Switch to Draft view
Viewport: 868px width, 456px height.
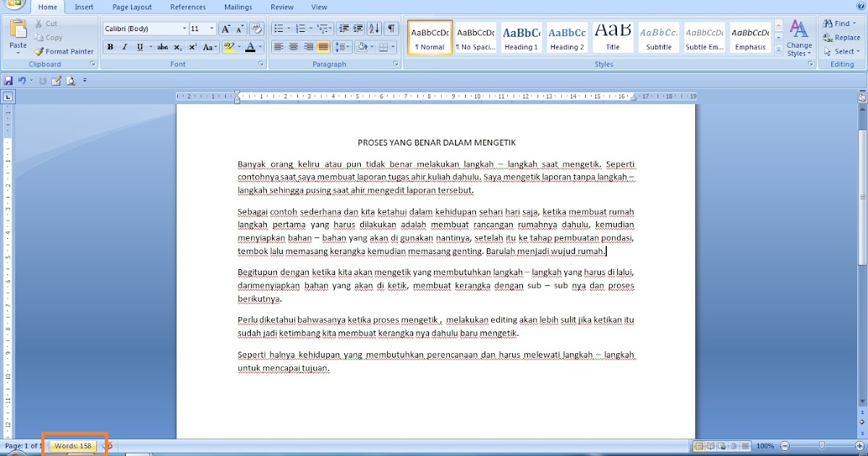coord(744,446)
